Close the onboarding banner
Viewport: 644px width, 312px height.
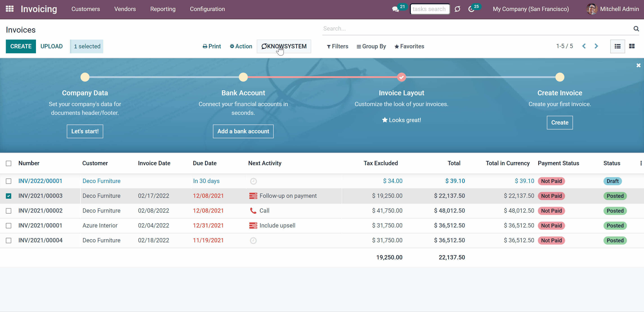coord(639,65)
